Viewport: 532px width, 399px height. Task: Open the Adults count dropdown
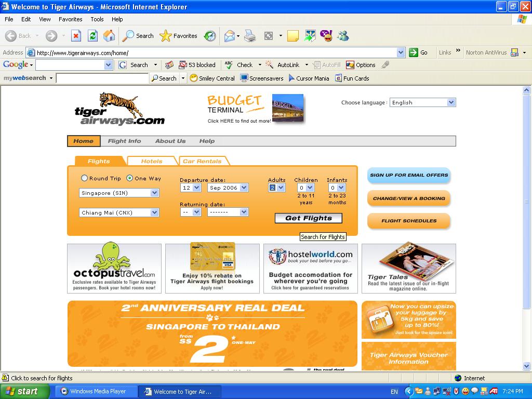(277, 188)
